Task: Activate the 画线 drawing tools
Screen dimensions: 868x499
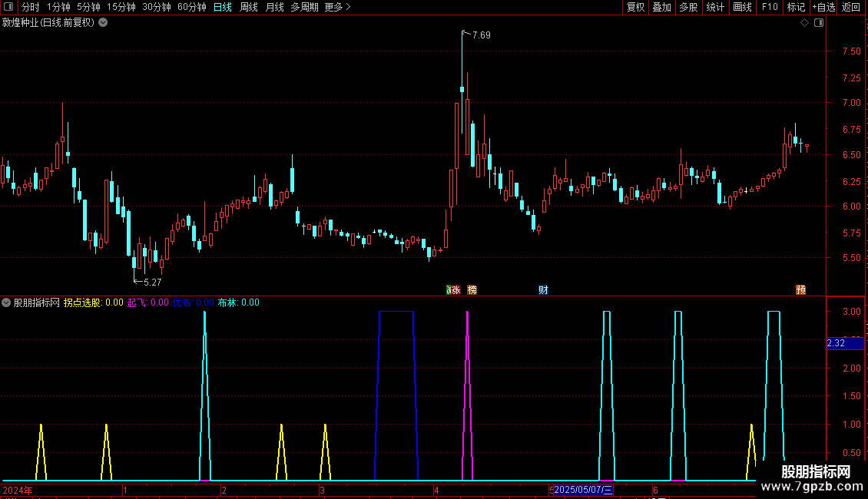Action: (742, 7)
